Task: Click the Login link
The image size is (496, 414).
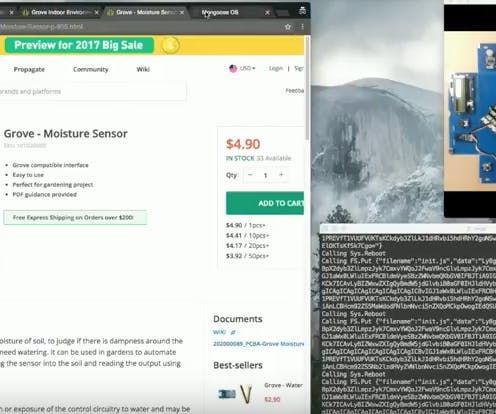Action: coord(276,68)
